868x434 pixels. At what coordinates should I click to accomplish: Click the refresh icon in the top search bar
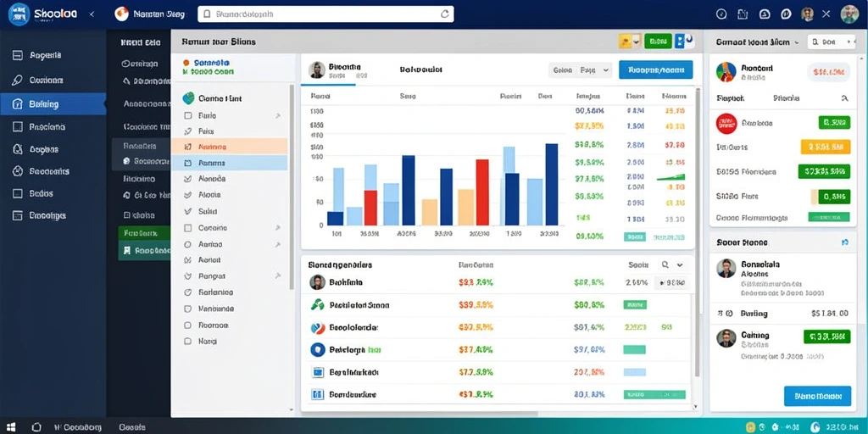[444, 14]
